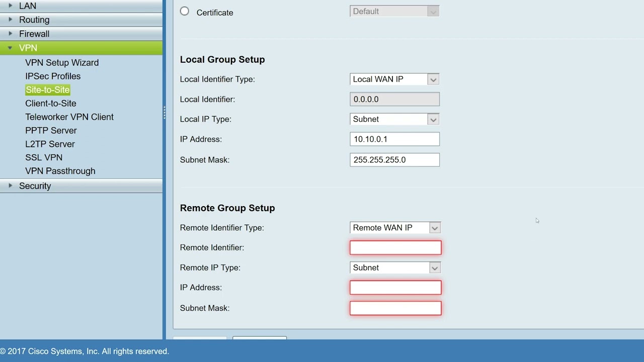Click the Cisco Systems copyright text
This screenshot has height=362, width=644.
[85, 351]
